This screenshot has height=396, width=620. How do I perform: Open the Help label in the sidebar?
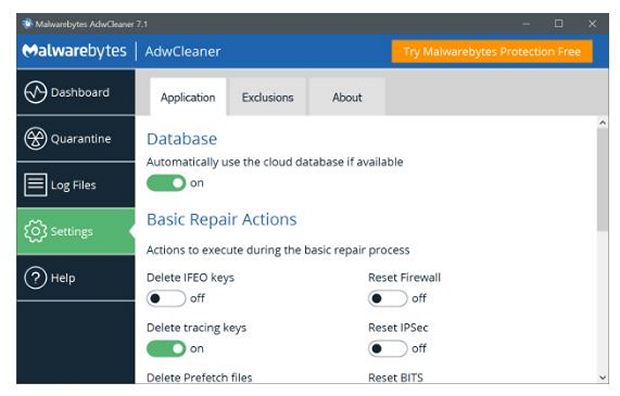coord(63,278)
